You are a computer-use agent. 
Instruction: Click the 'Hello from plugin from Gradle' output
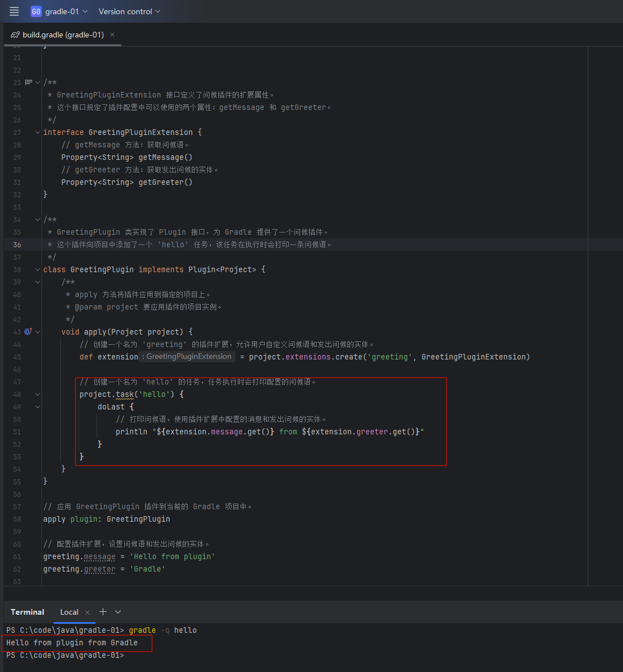click(72, 643)
